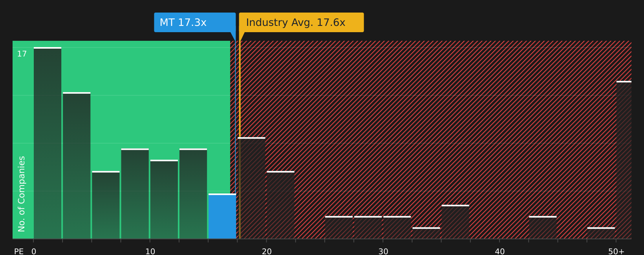Click the '0' x-axis tick label

point(34,251)
